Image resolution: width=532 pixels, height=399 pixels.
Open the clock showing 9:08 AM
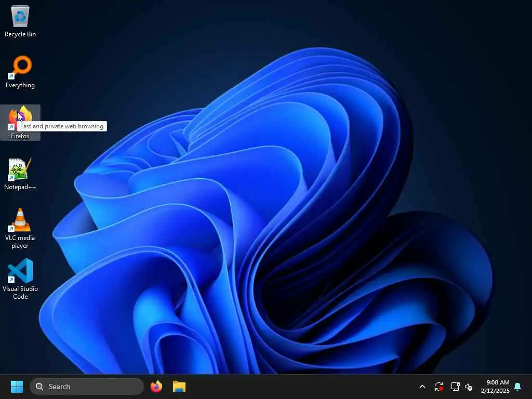pos(495,387)
